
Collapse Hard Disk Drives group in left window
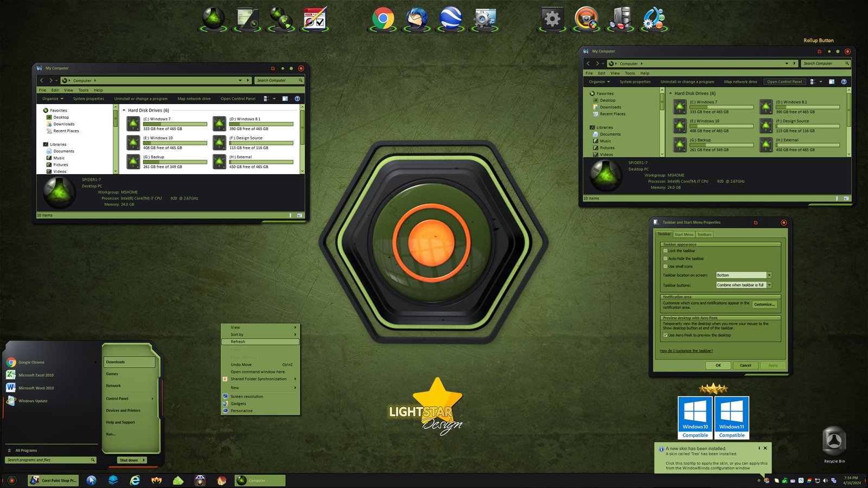[124, 110]
